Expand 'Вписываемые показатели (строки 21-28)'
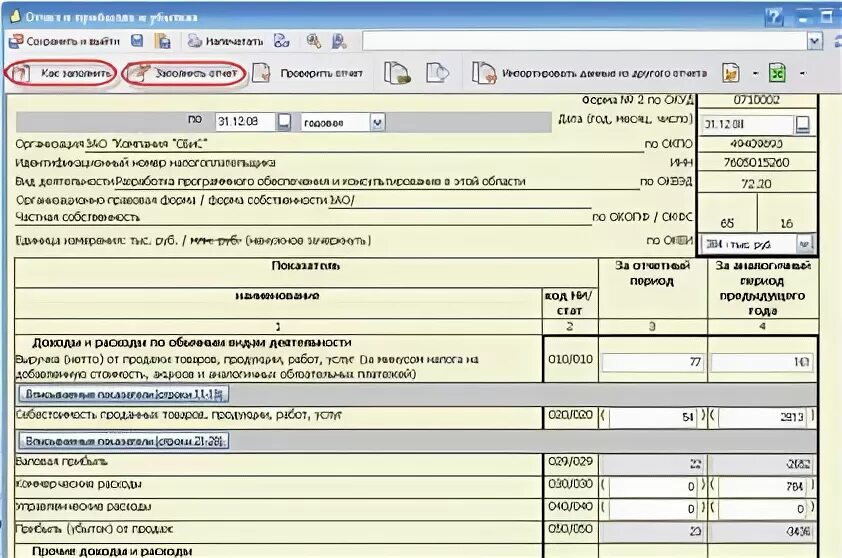 pyautogui.click(x=124, y=441)
